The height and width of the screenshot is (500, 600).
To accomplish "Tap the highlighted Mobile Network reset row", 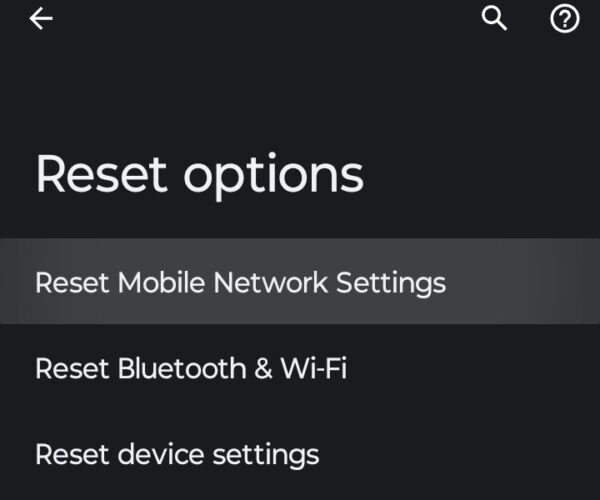I will [240, 282].
